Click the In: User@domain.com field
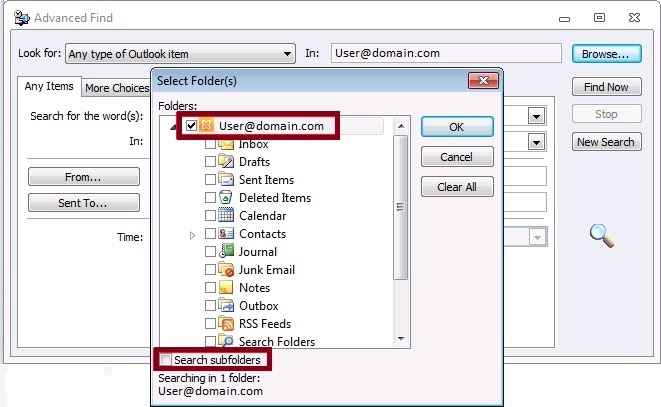 pos(446,53)
